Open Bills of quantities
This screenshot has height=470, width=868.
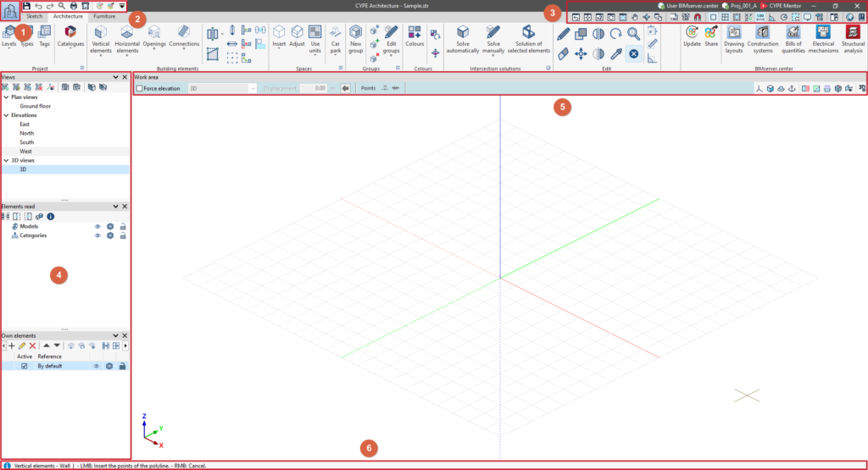(793, 39)
